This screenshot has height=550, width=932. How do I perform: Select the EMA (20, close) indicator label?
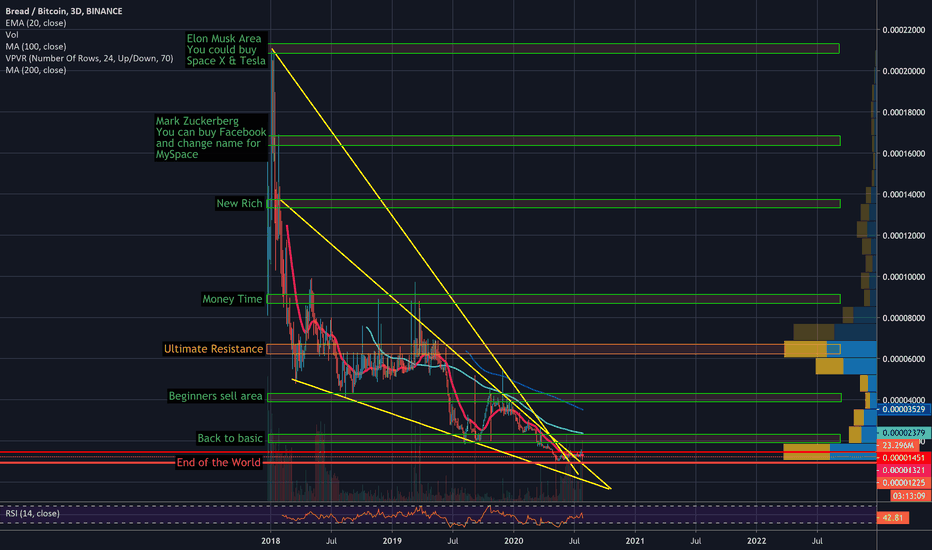(x=36, y=23)
